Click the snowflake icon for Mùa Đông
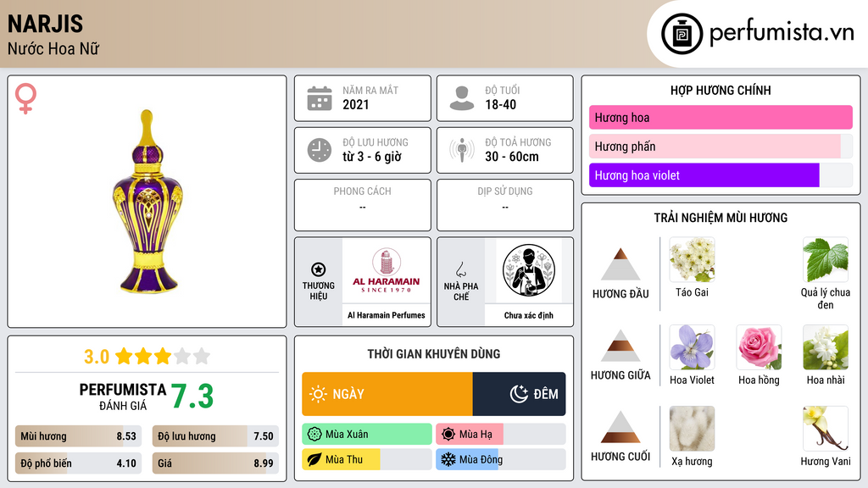 pyautogui.click(x=448, y=459)
